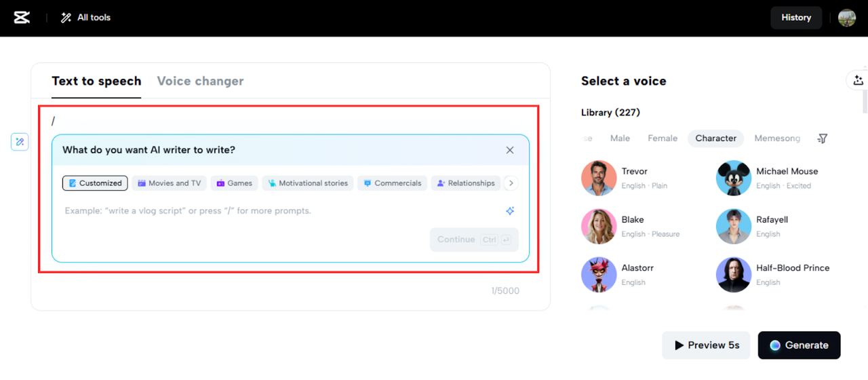Filter voices by Female
This screenshot has height=380, width=868.
pyautogui.click(x=663, y=138)
